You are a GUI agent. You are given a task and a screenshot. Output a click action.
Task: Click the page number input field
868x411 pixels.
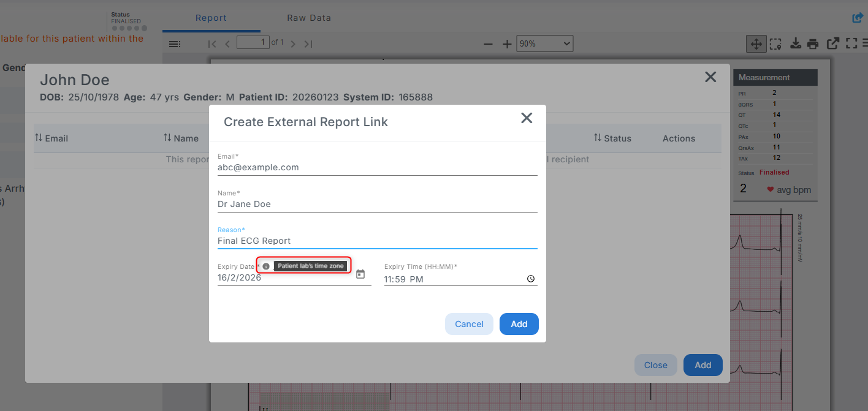[x=253, y=42]
